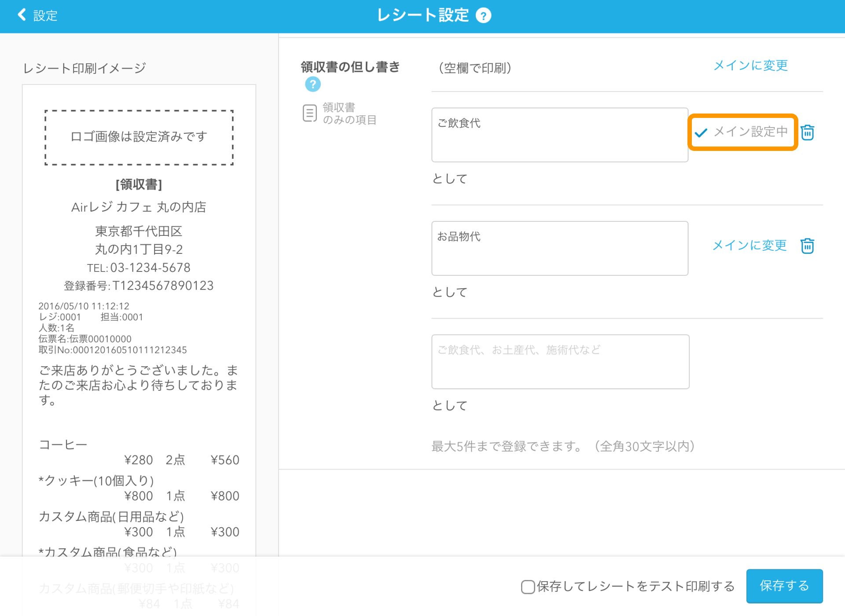Image resolution: width=845 pixels, height=616 pixels.
Task: Click the logo placeholder ロゴ画像は設定済みです
Action: [x=138, y=137]
